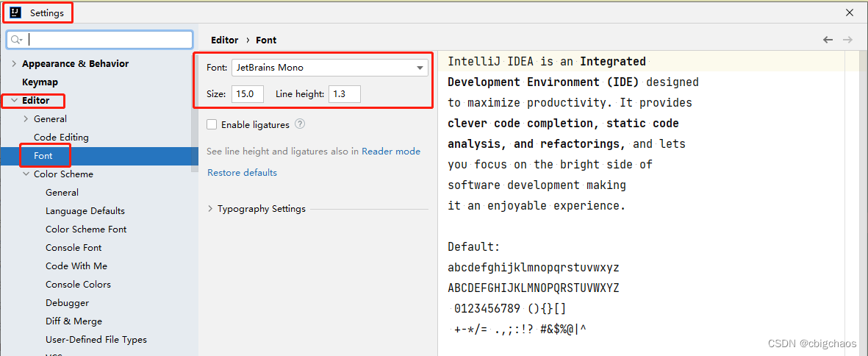The image size is (868, 356).
Task: Open Debugger color settings
Action: pyautogui.click(x=68, y=303)
